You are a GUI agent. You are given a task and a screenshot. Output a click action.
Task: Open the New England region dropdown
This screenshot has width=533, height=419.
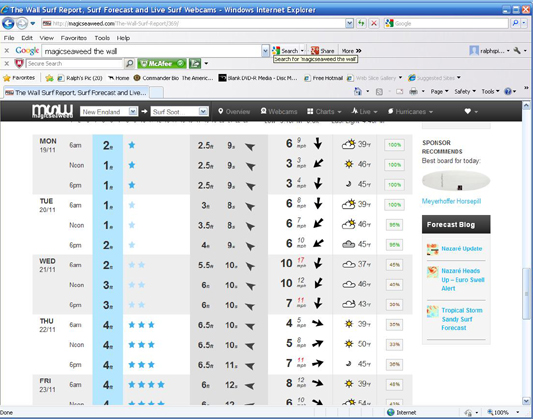(109, 111)
